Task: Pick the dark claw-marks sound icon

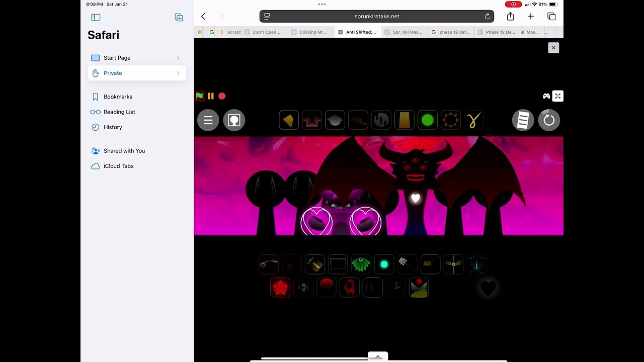Action: click(x=373, y=288)
